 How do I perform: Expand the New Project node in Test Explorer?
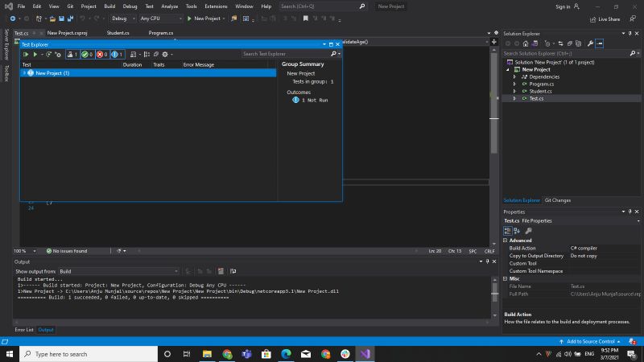(x=25, y=73)
